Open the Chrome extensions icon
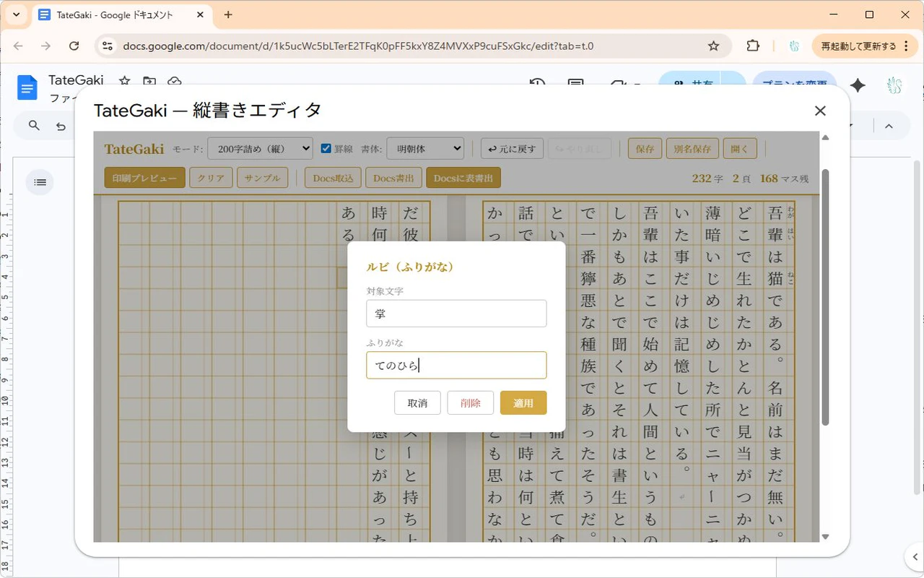The width and height of the screenshot is (924, 578). pos(753,46)
